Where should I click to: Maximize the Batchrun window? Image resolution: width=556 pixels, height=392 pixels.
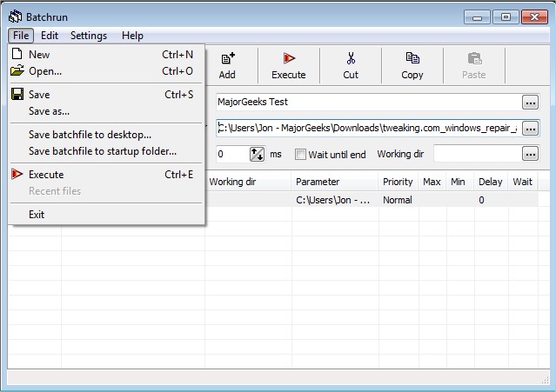pyautogui.click(x=506, y=17)
